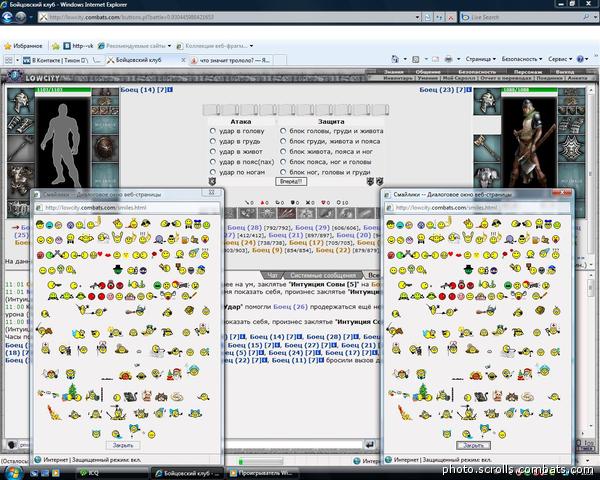
Task: Click the add-to-favorites star icon
Action: pyautogui.click(x=55, y=46)
